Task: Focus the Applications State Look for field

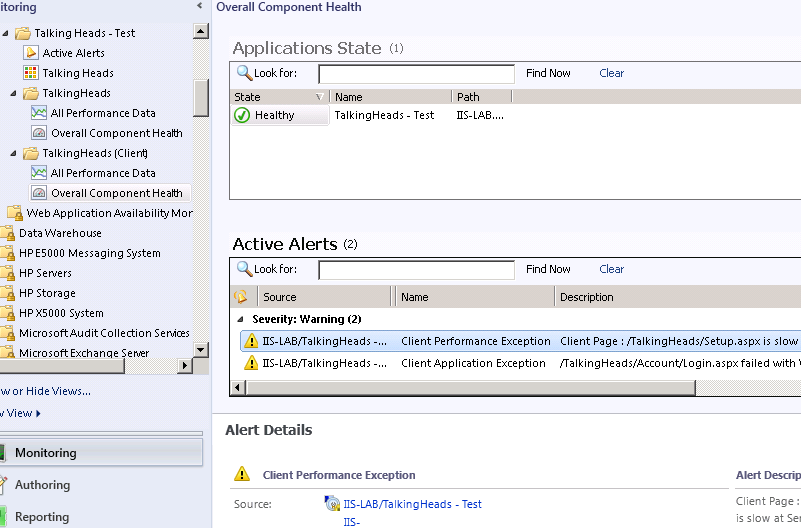Action: pyautogui.click(x=416, y=74)
